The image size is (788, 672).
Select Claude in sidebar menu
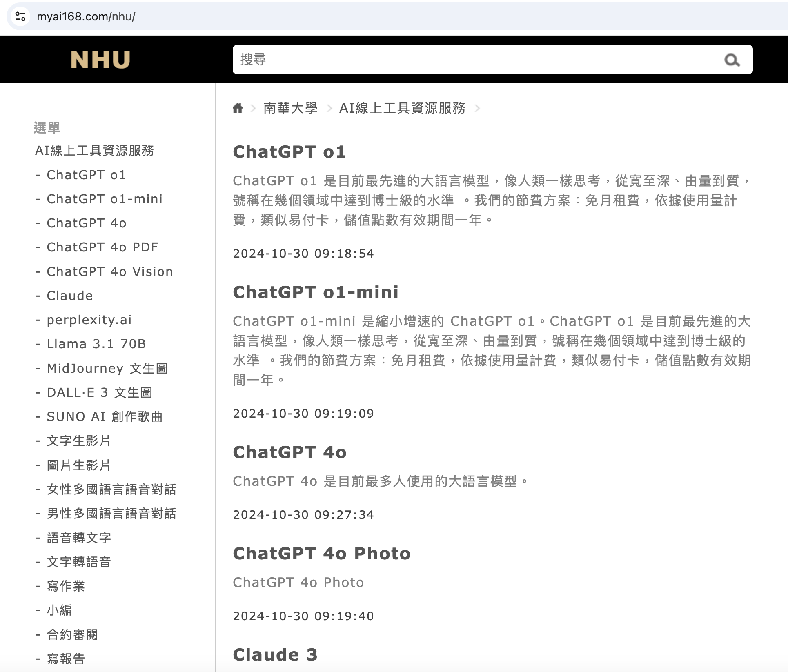(x=70, y=296)
